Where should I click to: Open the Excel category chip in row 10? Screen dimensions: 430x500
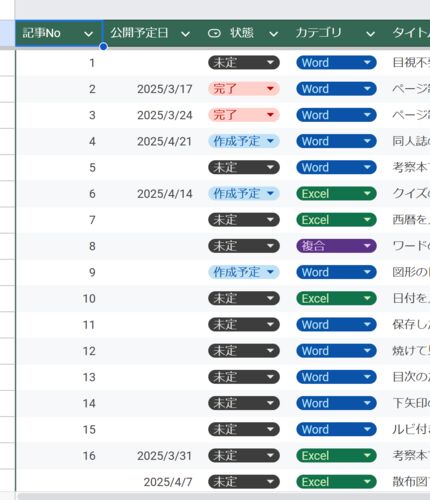(336, 298)
